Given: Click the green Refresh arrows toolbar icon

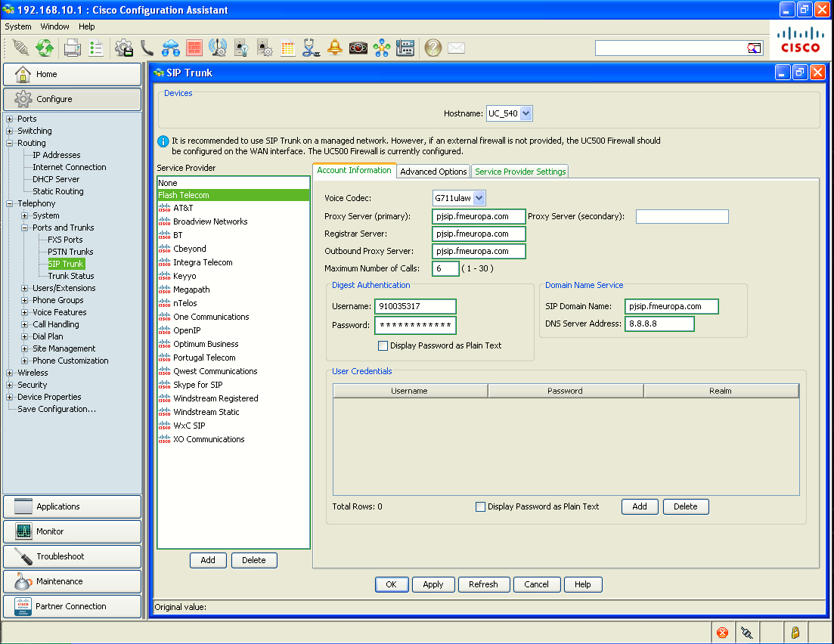Looking at the screenshot, I should click(45, 48).
